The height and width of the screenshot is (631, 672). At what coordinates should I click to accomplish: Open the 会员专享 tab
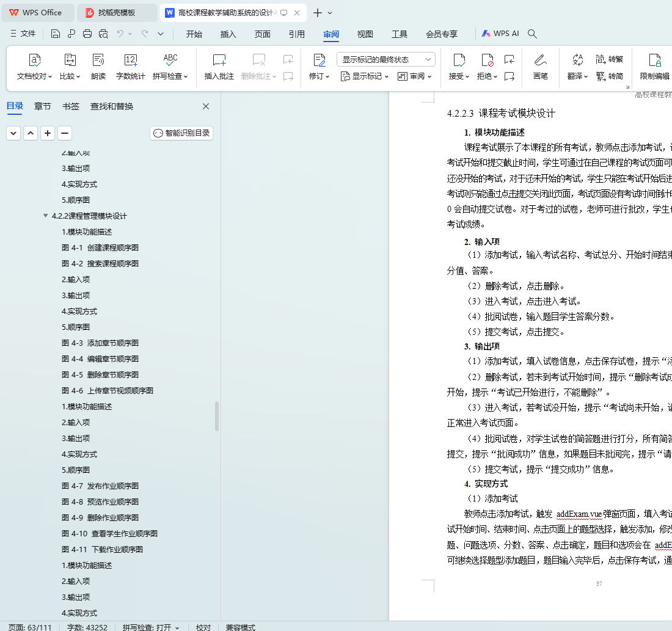(442, 34)
